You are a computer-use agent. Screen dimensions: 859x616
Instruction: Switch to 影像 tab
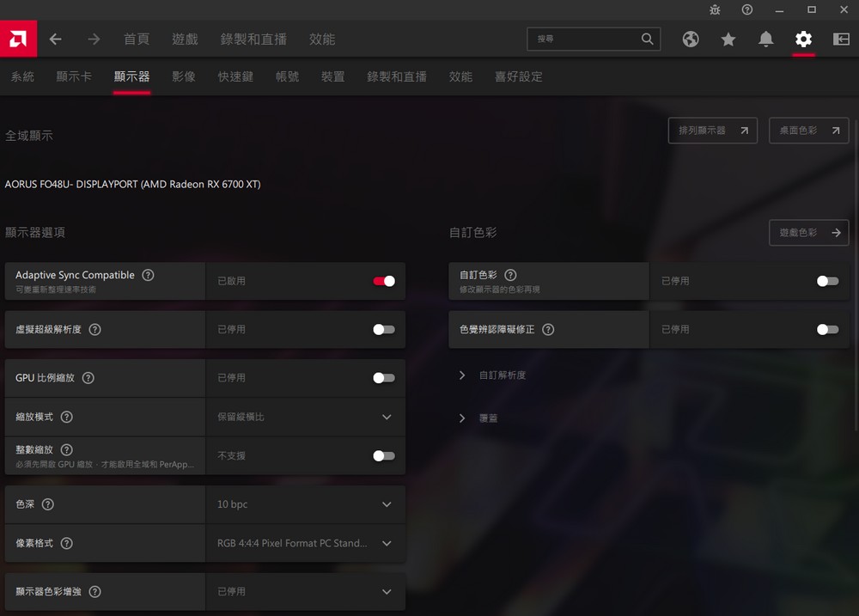coord(184,76)
